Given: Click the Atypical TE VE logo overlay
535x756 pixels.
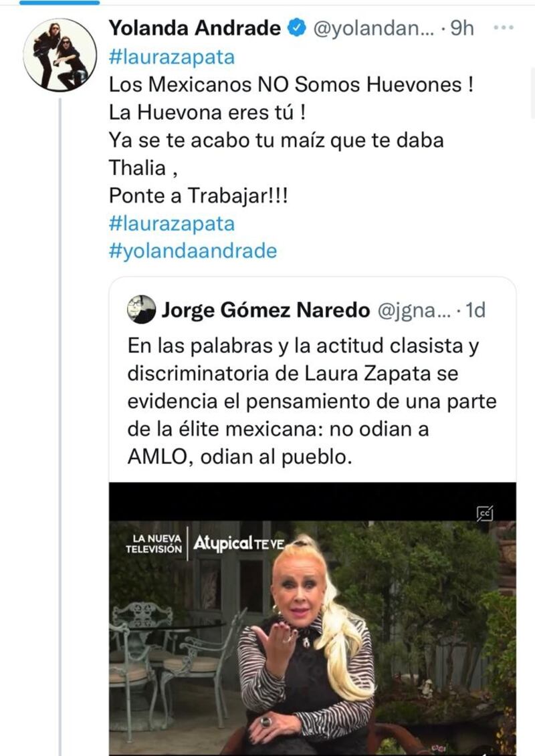Looking at the screenshot, I should (238, 543).
